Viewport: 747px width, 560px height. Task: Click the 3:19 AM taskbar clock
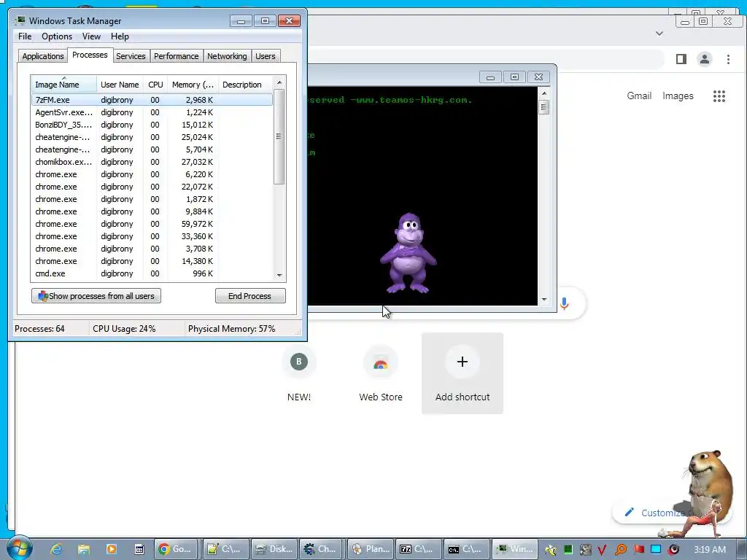click(x=709, y=550)
